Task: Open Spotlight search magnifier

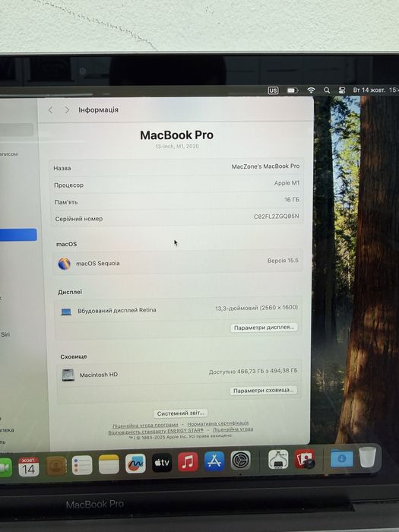Action: point(327,90)
